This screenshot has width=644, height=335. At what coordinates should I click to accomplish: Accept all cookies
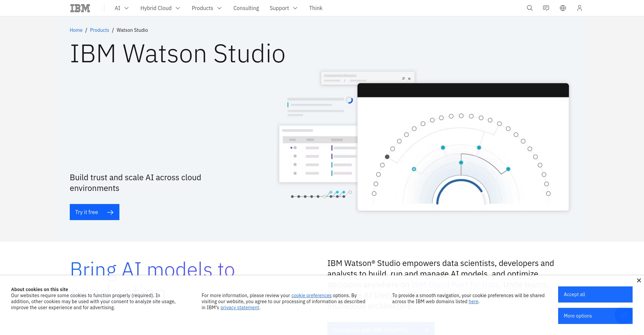(x=595, y=294)
